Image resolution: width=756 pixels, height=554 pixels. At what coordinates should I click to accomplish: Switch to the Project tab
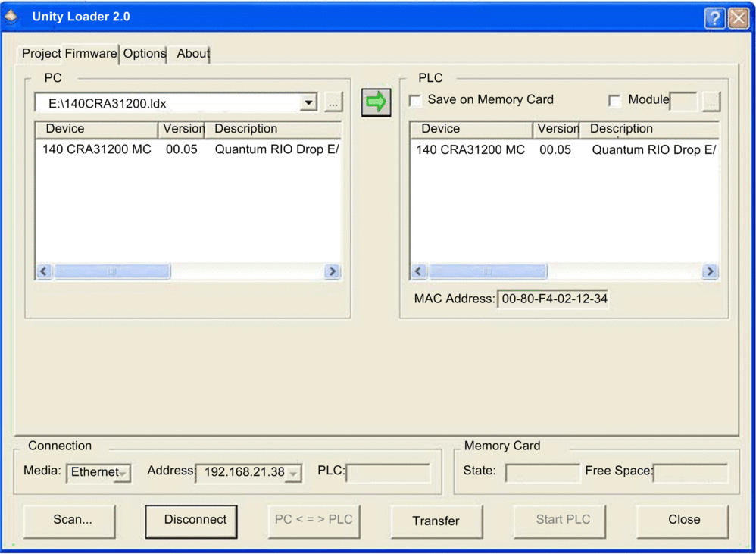point(42,53)
